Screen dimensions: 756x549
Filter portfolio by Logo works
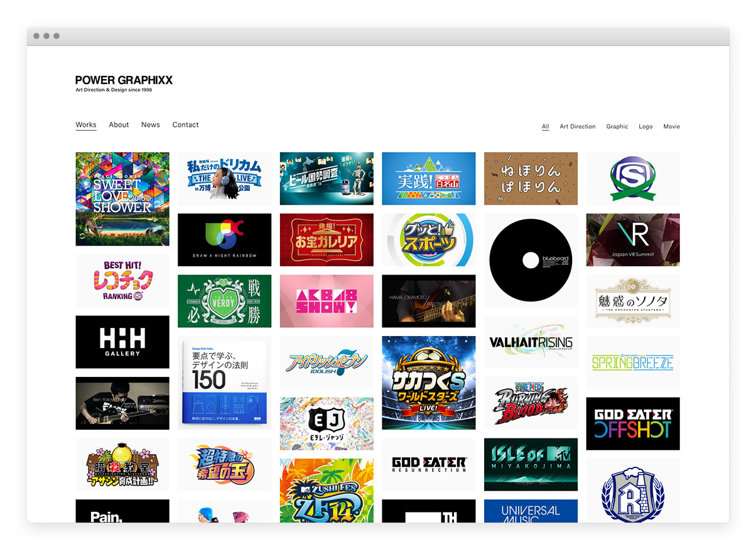[645, 126]
